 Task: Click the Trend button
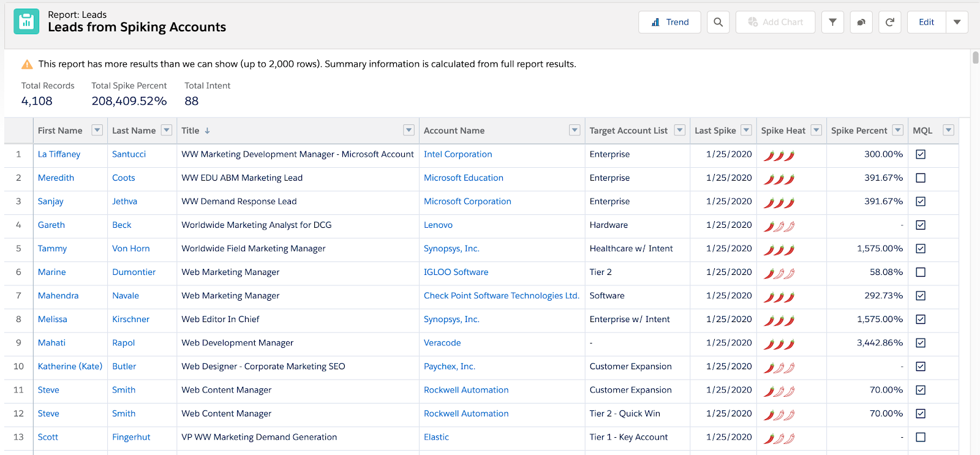pyautogui.click(x=669, y=22)
